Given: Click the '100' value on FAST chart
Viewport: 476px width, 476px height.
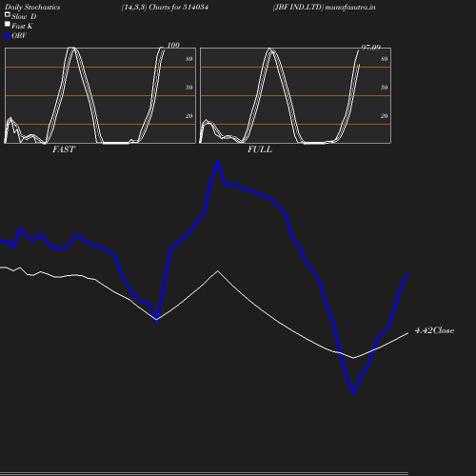Looking at the screenshot, I should tap(173, 45).
